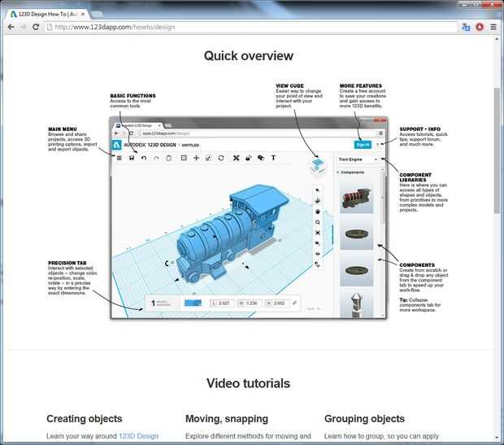The height and width of the screenshot is (445, 504).
Task: Click the grayed Redo arrow in 123D toolbar
Action: click(x=156, y=158)
